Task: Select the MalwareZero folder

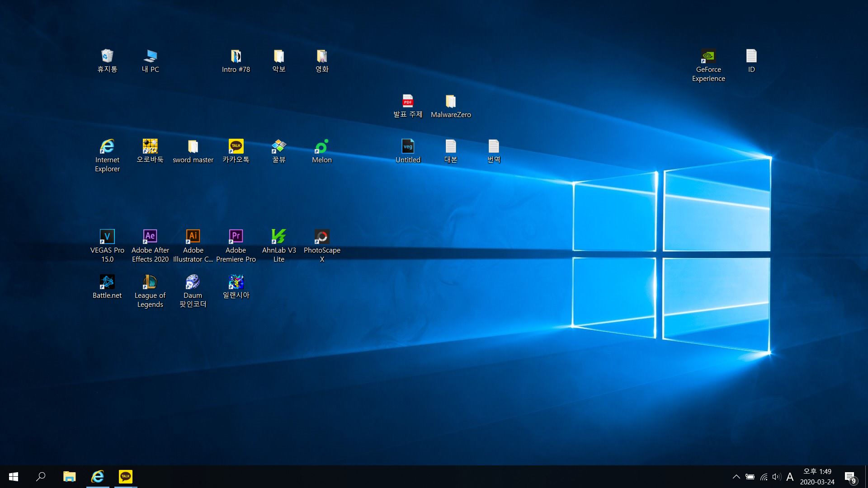Action: pyautogui.click(x=450, y=106)
